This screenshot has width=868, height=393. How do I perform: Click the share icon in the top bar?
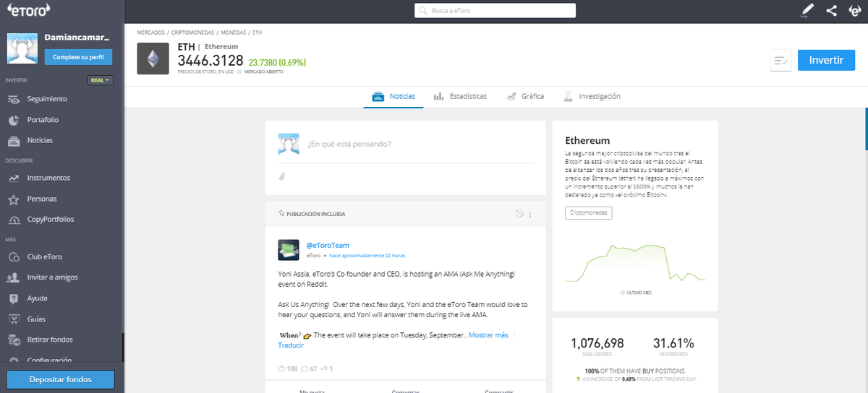pos(831,10)
